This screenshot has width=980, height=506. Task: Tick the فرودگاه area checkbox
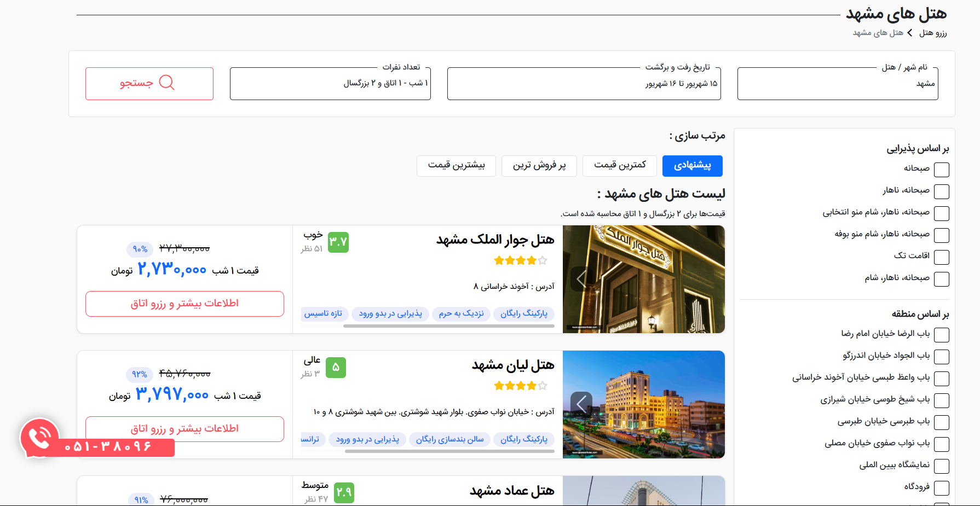tap(941, 487)
